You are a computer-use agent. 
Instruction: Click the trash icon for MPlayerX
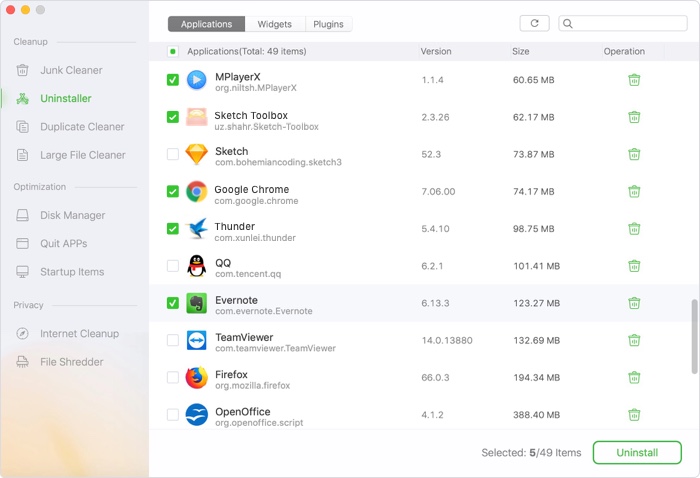tap(634, 80)
